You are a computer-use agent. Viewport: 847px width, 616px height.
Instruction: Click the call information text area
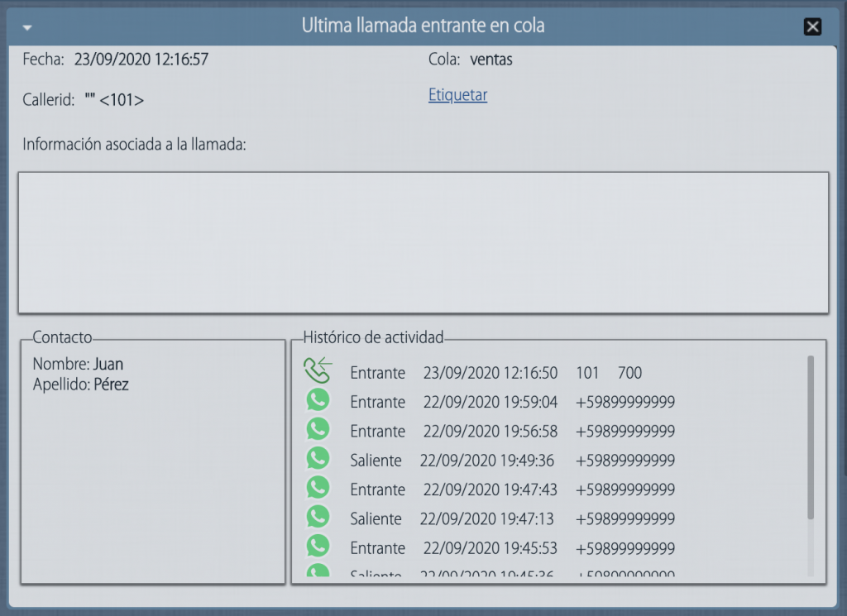point(423,242)
